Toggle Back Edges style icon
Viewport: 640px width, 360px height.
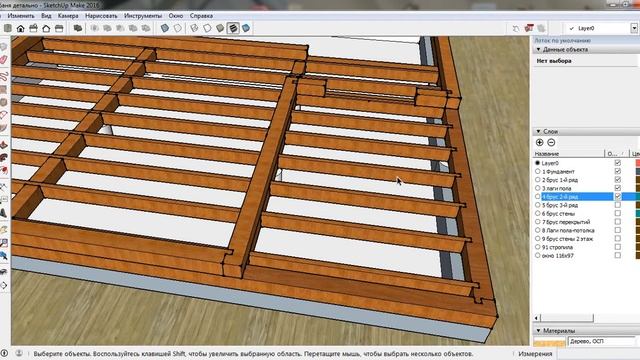click(x=178, y=28)
